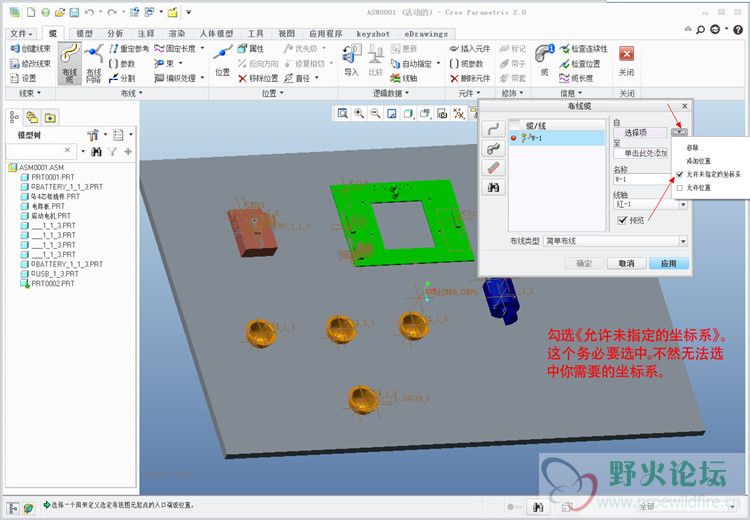This screenshot has height=520, width=750.
Task: Click the Zoom In magnifier in the graphics toolbar
Action: click(x=359, y=113)
